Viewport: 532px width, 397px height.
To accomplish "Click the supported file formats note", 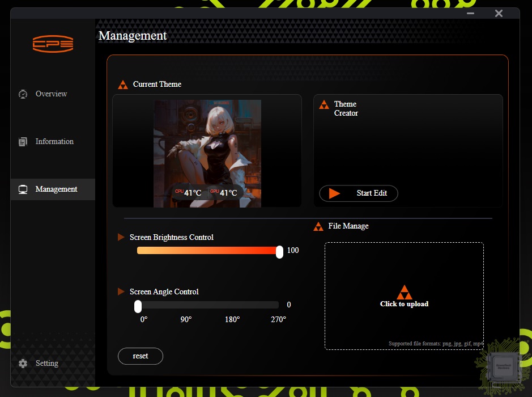I will click(436, 344).
